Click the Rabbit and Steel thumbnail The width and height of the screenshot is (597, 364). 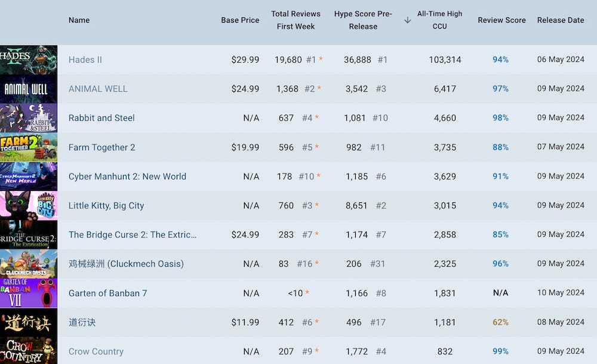[29, 118]
